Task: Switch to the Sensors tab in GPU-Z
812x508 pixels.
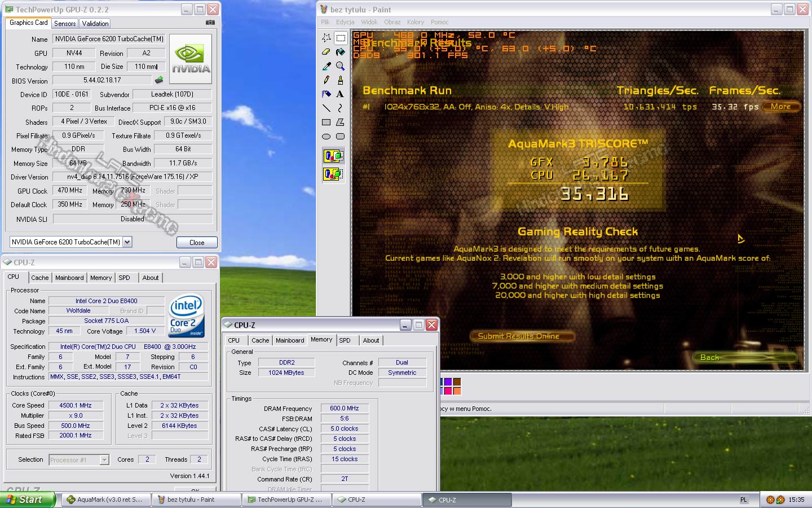Action: (65, 23)
